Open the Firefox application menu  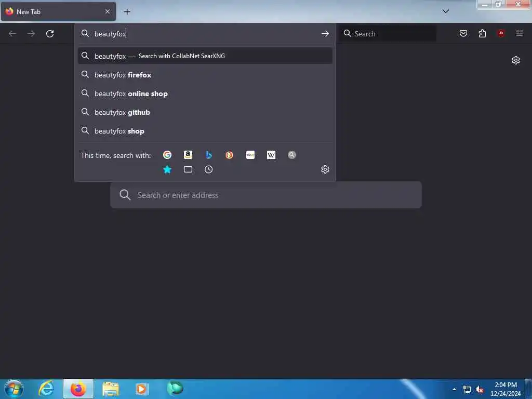point(520,33)
